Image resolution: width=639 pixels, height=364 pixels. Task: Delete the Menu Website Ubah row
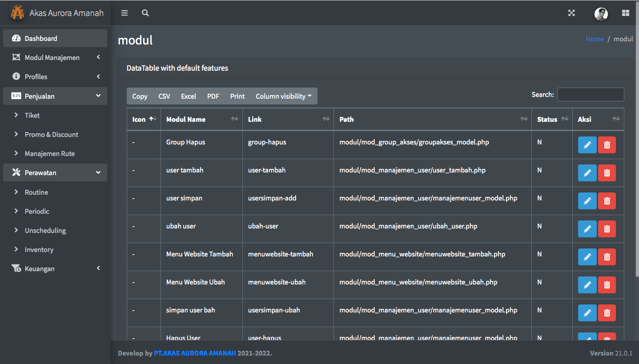(607, 285)
